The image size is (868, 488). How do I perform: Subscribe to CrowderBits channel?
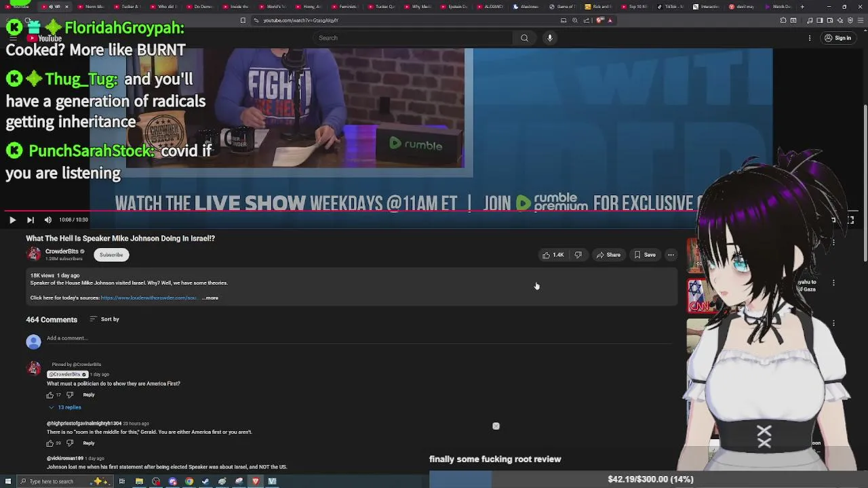[x=111, y=255]
